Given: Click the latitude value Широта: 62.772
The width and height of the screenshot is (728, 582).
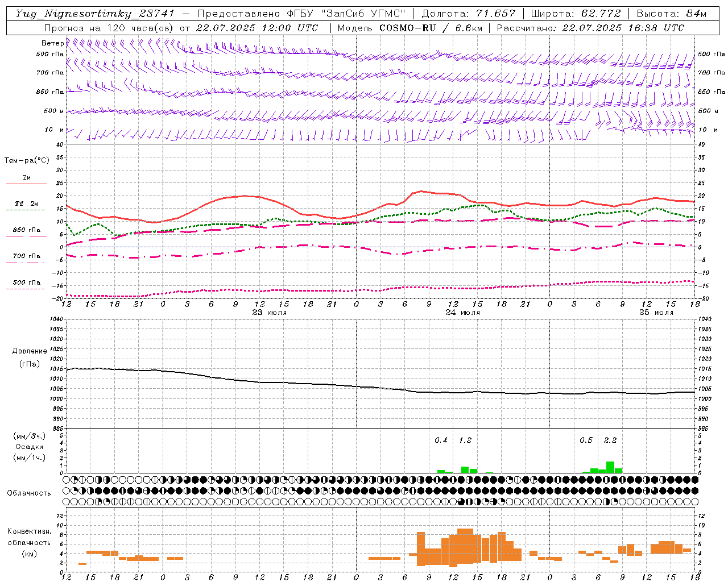Looking at the screenshot, I should tap(576, 14).
